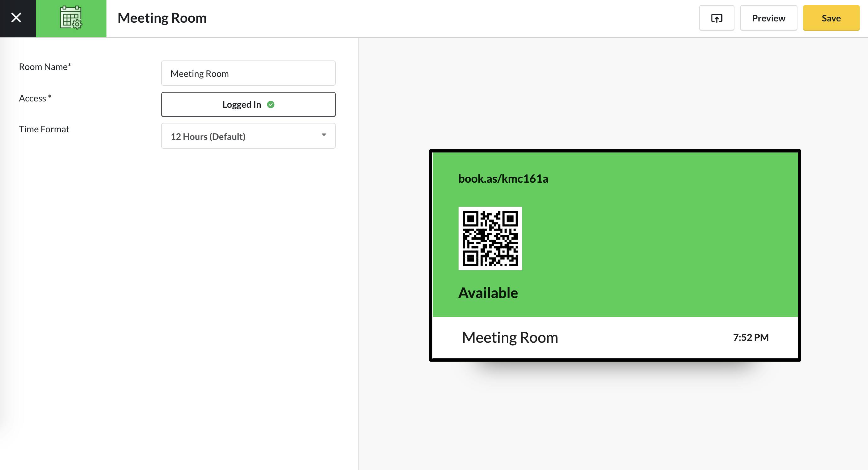Edit the Room Name input field
This screenshot has height=470, width=868.
(248, 73)
